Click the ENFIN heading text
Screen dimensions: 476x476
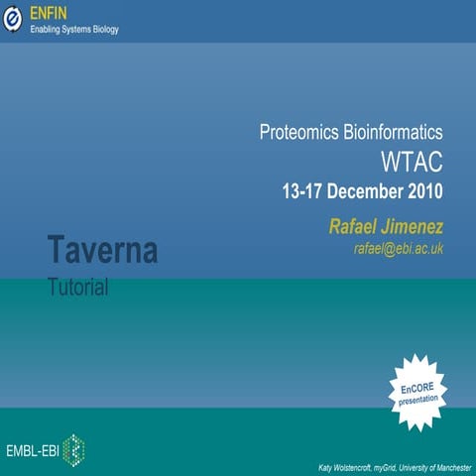49,14
